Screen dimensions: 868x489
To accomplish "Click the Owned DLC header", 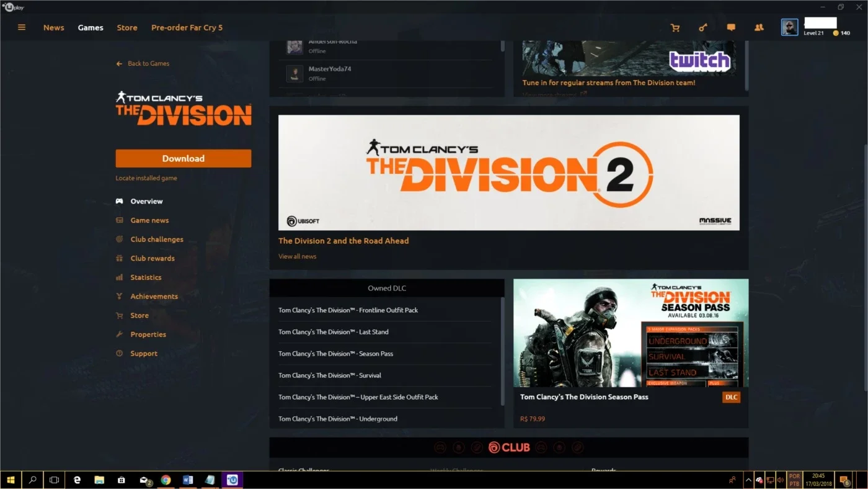I will (x=387, y=288).
